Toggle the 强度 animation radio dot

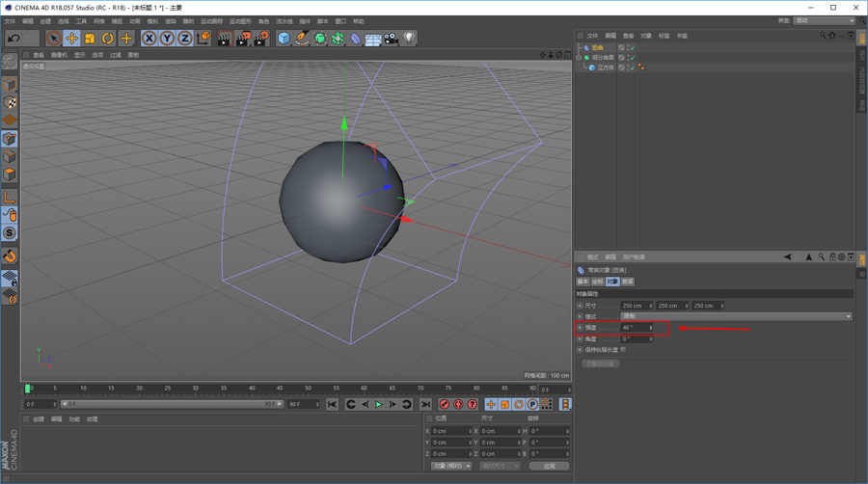tap(580, 328)
